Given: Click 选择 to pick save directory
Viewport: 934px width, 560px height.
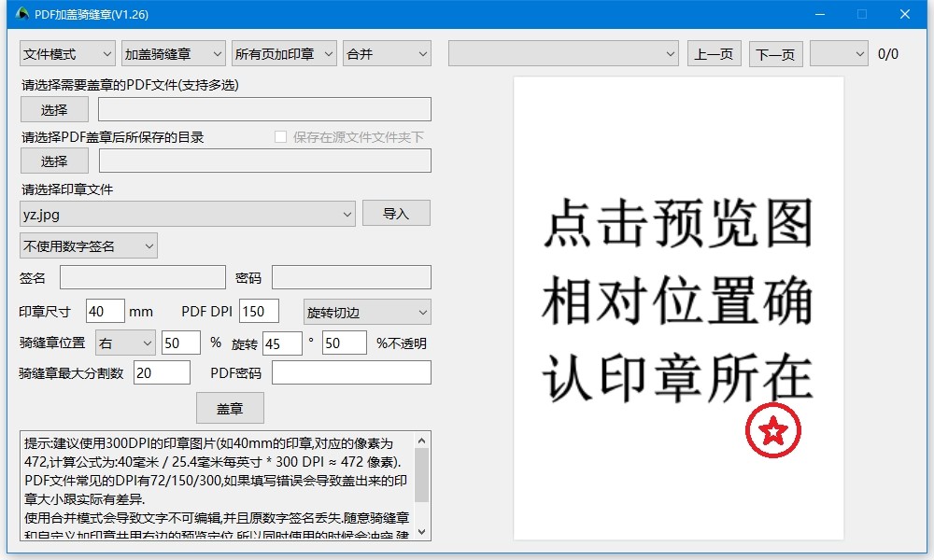Looking at the screenshot, I should coord(53,160).
